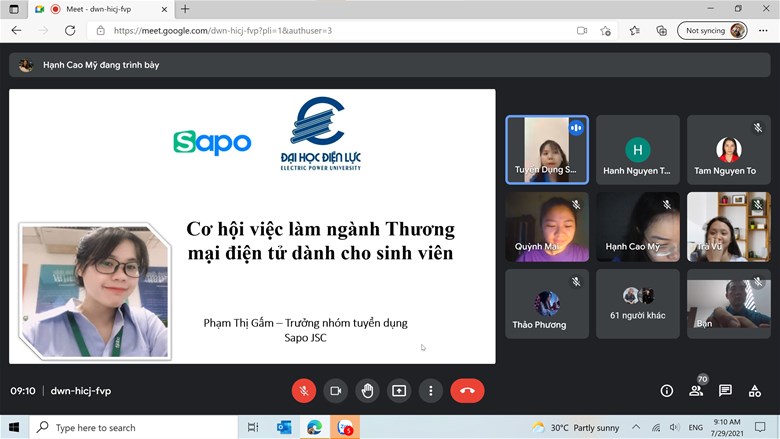Open a new browser tab

click(185, 9)
